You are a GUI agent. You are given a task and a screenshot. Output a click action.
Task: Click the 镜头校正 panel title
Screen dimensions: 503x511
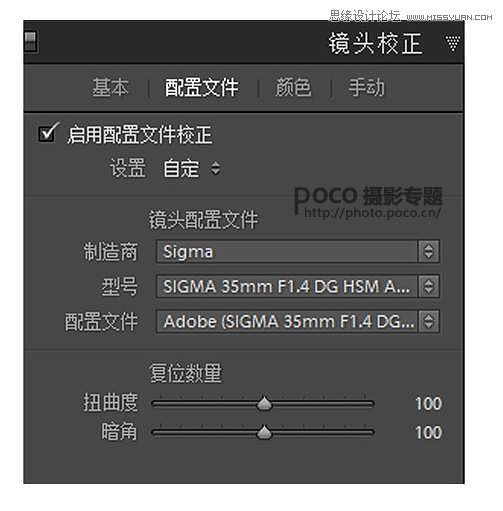376,43
